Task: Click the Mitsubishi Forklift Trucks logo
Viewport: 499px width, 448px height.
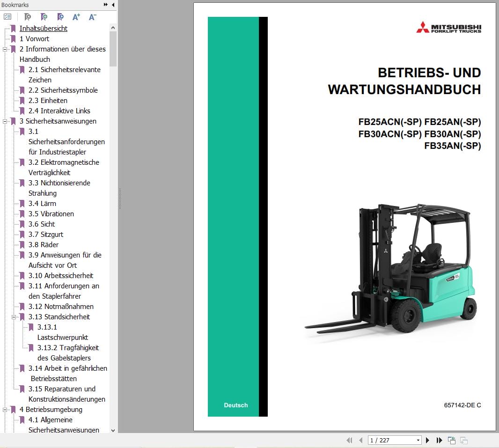Action: coord(449,27)
